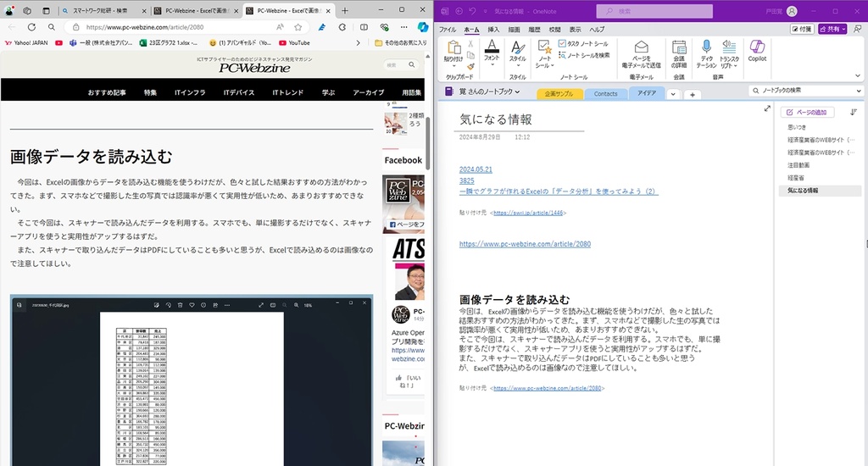Select the 注目動画 page in page list
Screen dimensions: 868x466
(798, 165)
